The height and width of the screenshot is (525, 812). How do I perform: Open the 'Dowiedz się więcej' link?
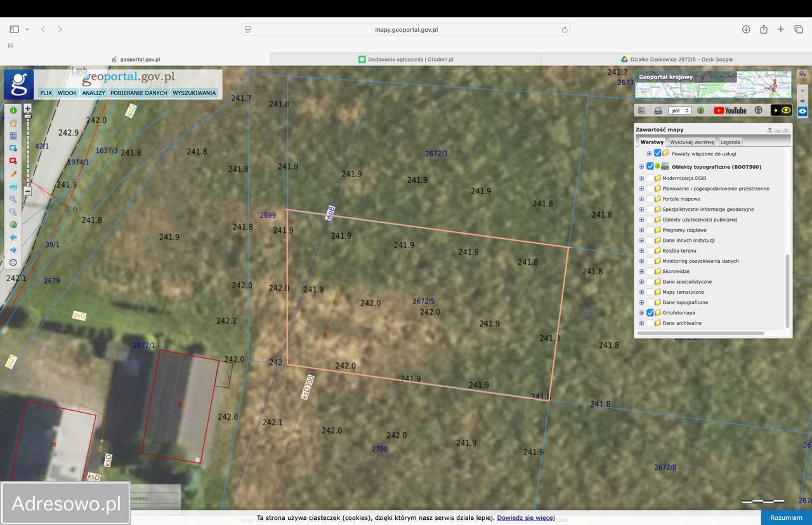(x=525, y=518)
